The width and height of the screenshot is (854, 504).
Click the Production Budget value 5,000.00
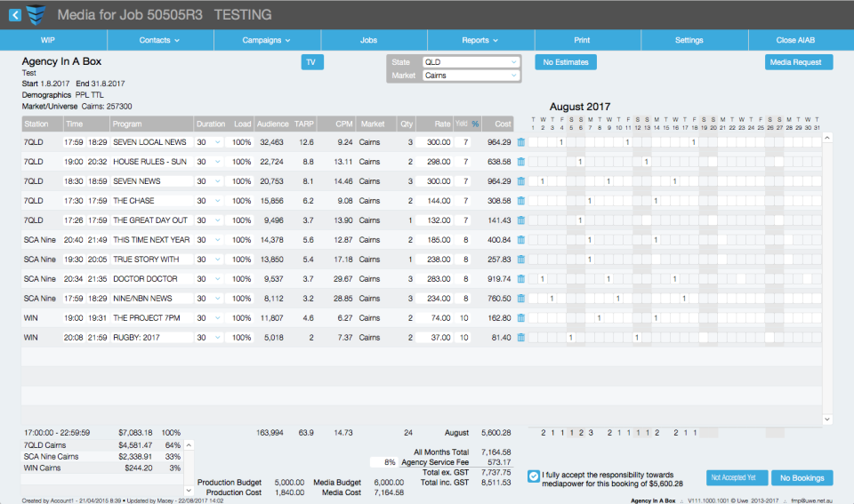click(289, 483)
